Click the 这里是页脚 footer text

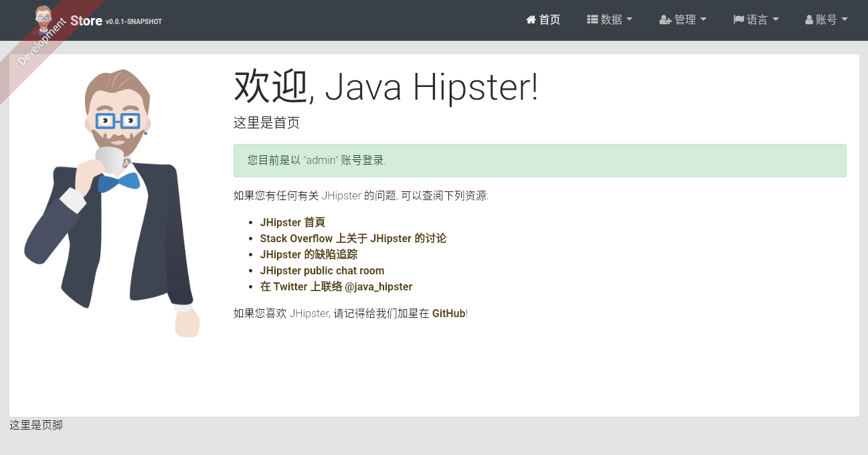(x=36, y=425)
